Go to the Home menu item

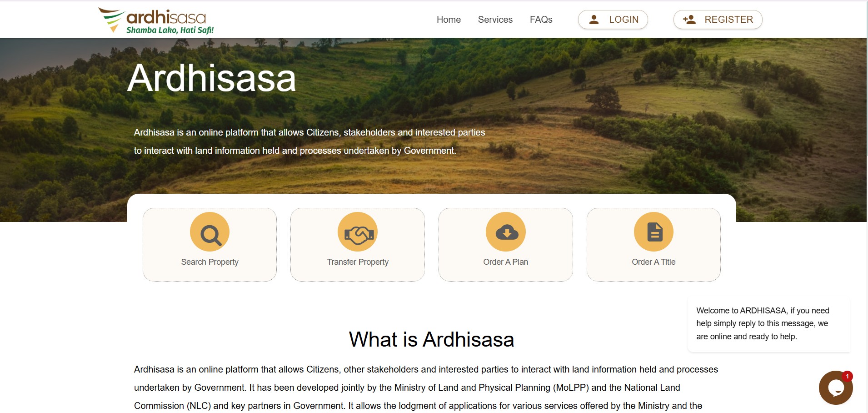tap(449, 20)
